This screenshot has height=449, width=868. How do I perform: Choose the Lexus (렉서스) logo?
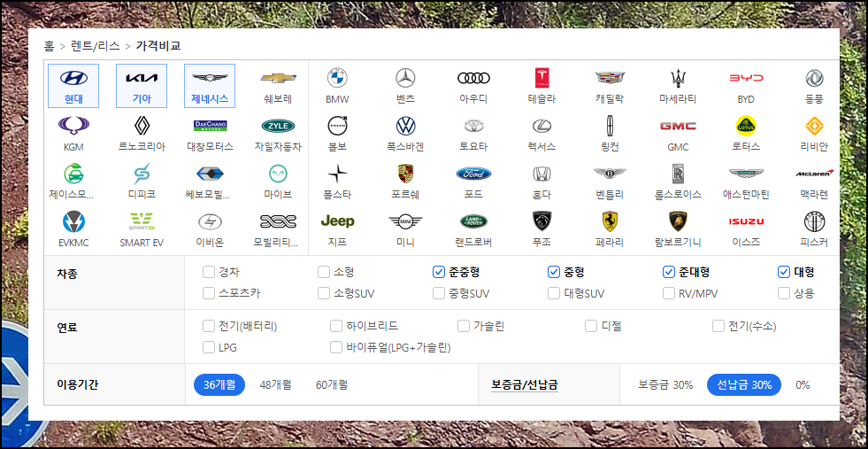[542, 126]
